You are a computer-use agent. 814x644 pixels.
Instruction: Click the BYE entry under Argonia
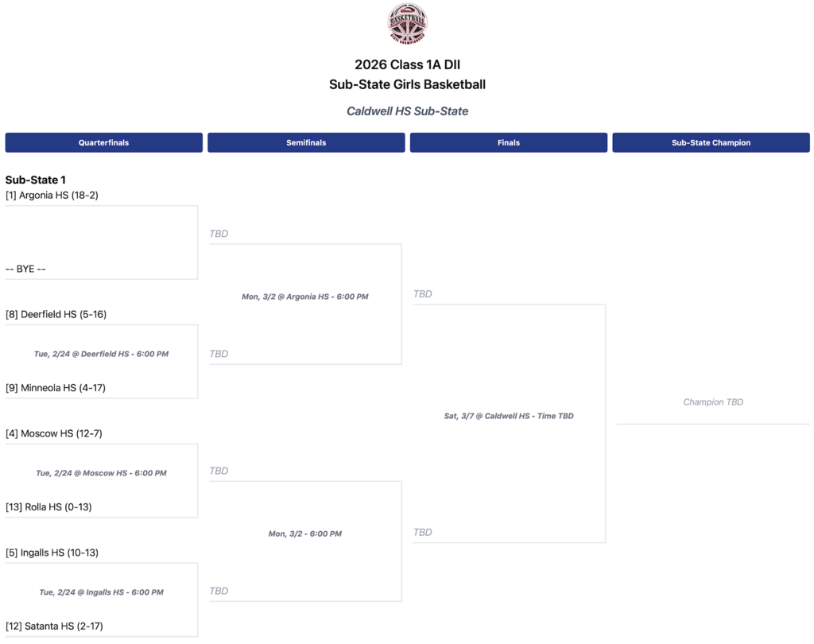(x=25, y=269)
